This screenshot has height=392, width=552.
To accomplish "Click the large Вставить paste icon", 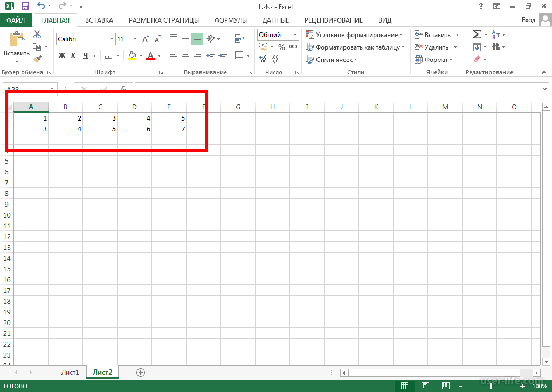I will click(17, 39).
